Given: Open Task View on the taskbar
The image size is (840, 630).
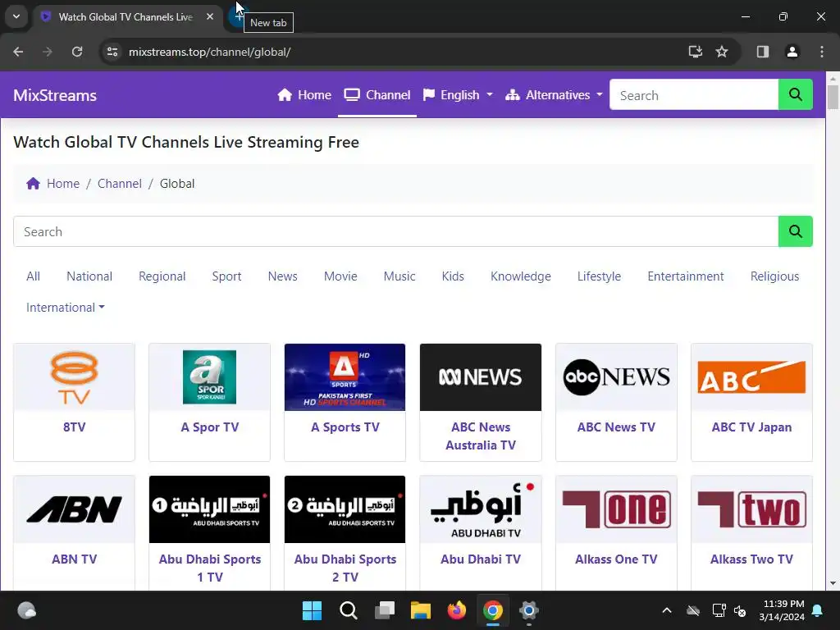Looking at the screenshot, I should 385,610.
